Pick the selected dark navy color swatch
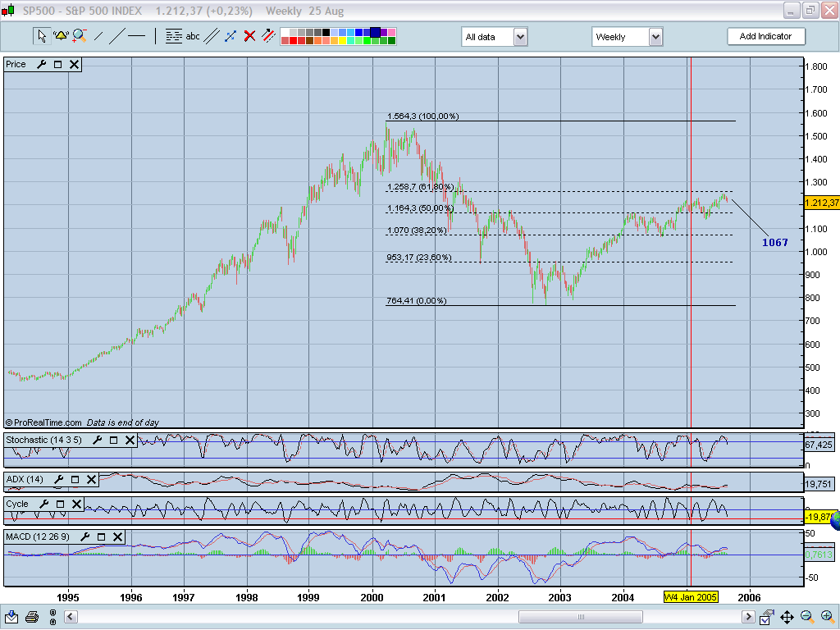The image size is (840, 630). (375, 32)
